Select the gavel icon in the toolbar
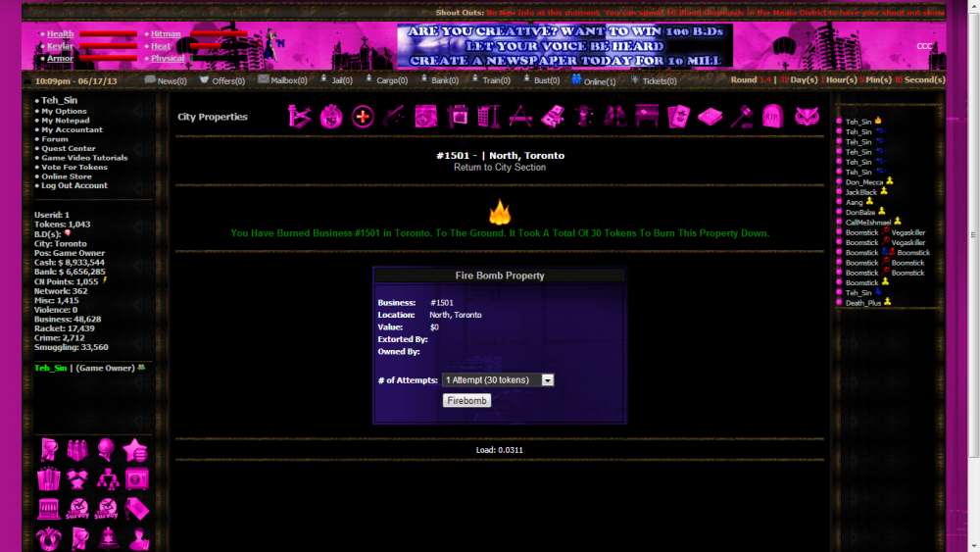This screenshot has width=980, height=552. point(743,117)
